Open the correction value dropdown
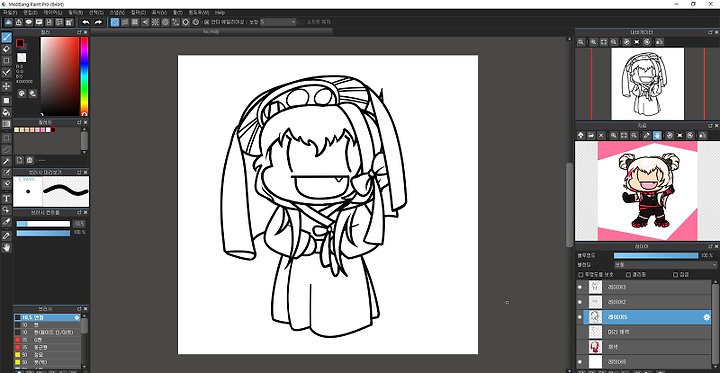720x373 pixels. (x=278, y=22)
